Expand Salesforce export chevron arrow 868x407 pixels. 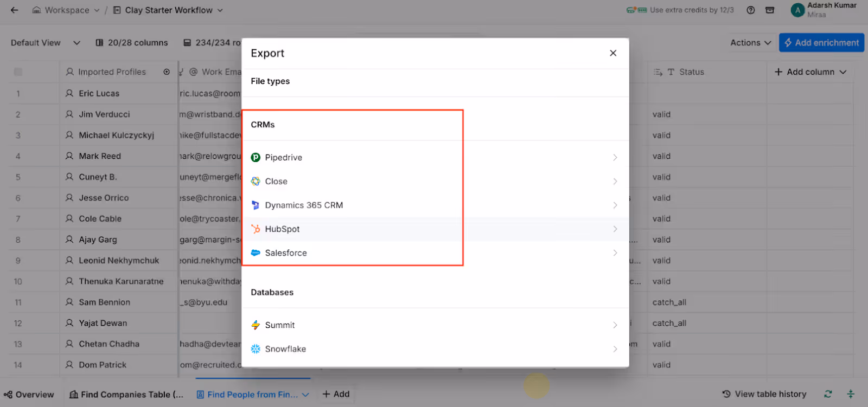[615, 253]
